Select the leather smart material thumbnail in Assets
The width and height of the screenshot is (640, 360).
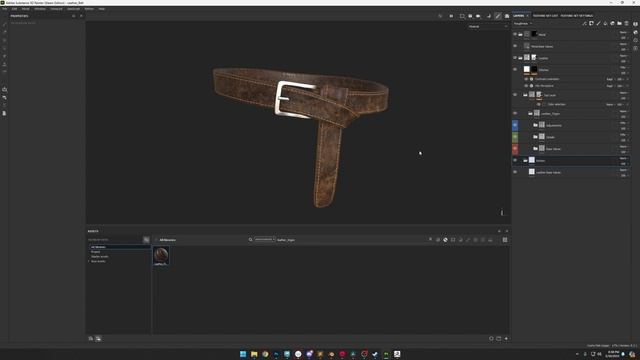[x=161, y=256]
